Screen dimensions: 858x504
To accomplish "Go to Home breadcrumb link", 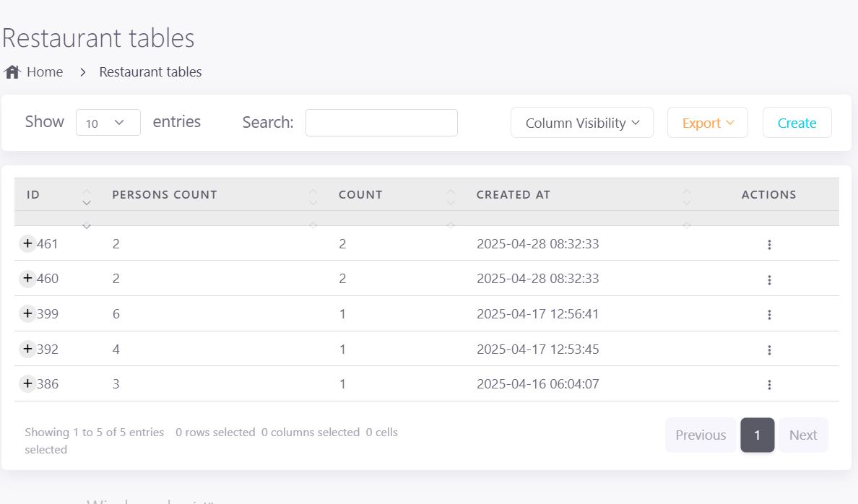I will click(x=44, y=72).
